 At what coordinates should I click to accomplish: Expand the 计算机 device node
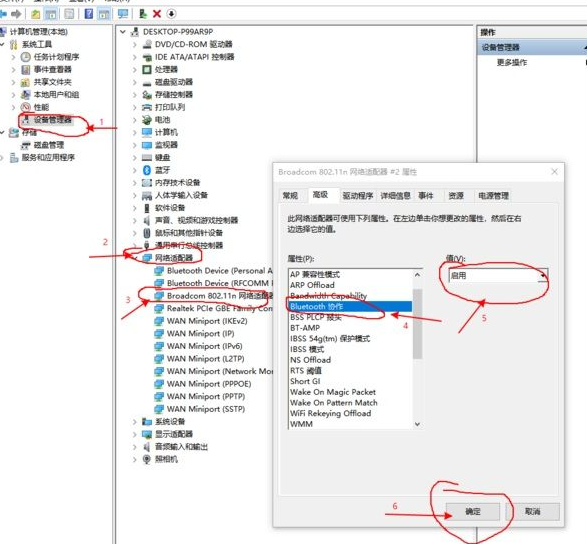coord(134,133)
